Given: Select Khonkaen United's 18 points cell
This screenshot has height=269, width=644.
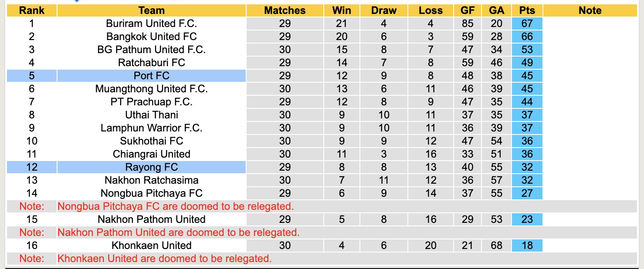Looking at the screenshot, I should tap(527, 245).
